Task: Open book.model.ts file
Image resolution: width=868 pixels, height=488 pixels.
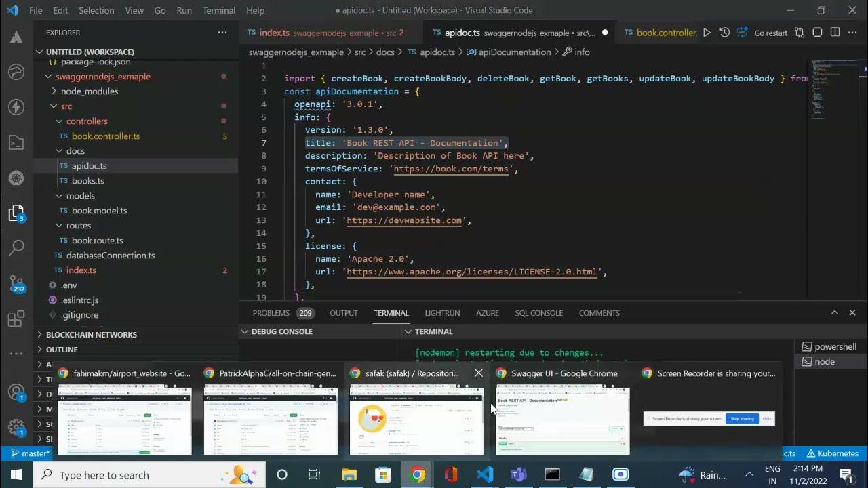Action: (136, 211)
